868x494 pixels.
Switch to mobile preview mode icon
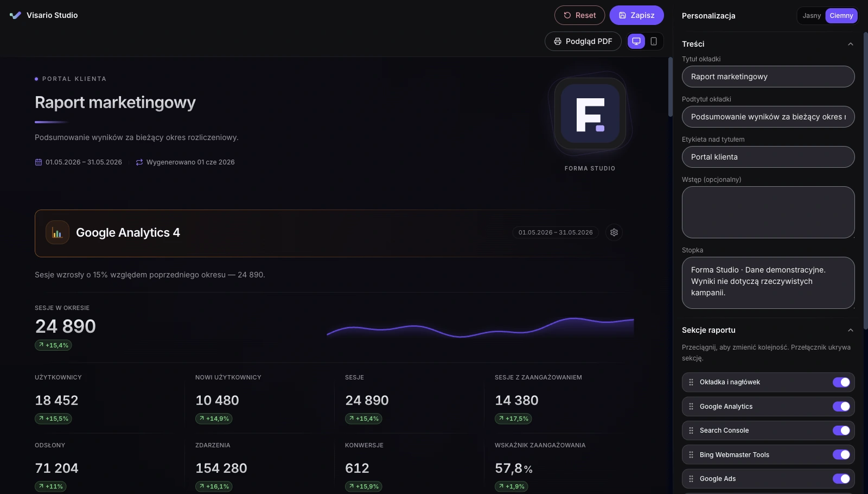(654, 41)
